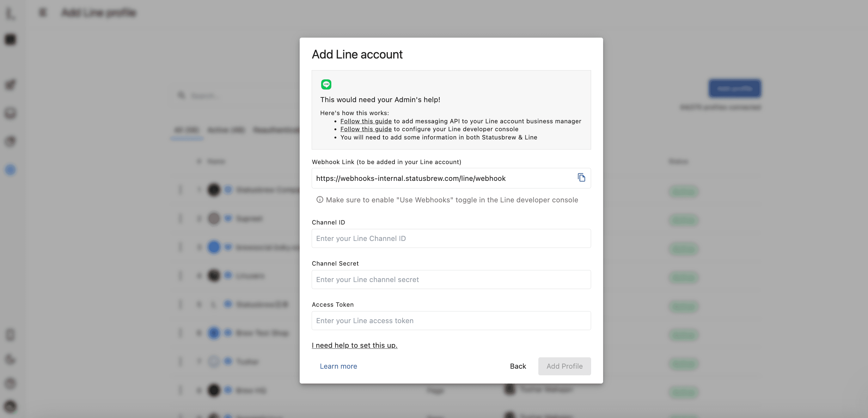Click into the Access Token field
Image resolution: width=868 pixels, height=418 pixels.
(451, 321)
